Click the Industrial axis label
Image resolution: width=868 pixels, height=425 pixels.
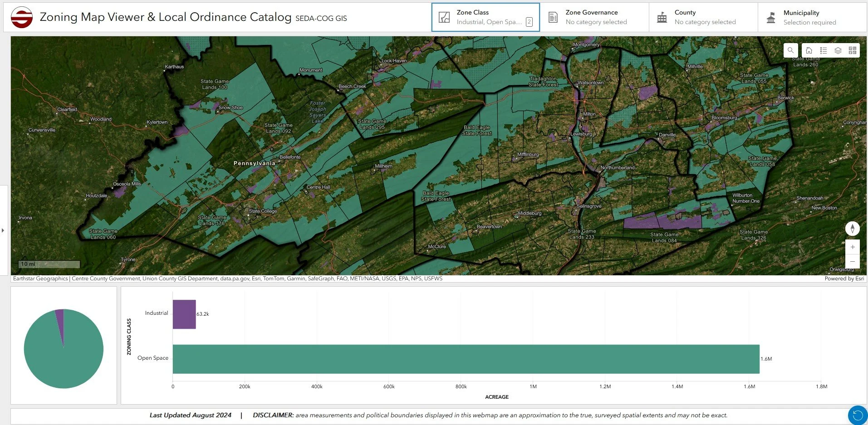tap(157, 313)
